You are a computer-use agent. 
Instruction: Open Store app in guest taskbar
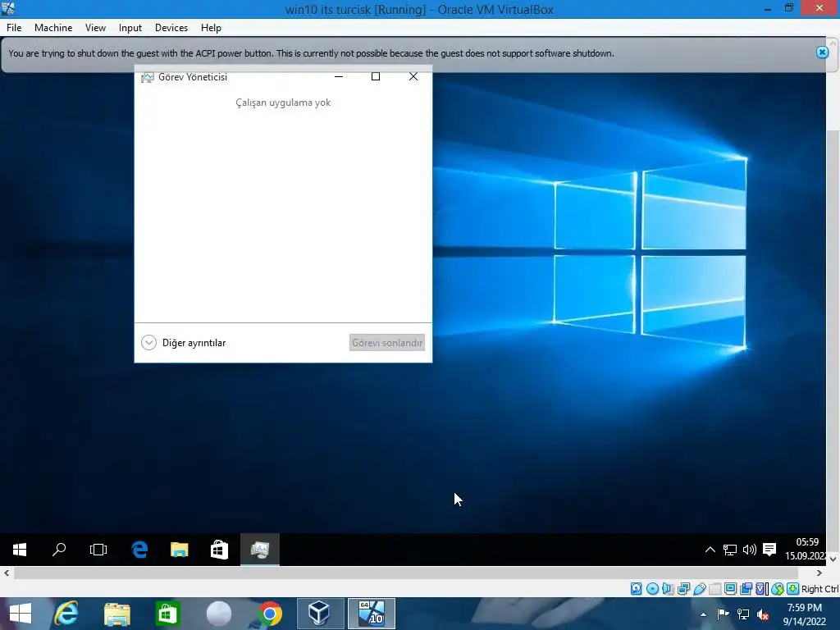tap(219, 550)
